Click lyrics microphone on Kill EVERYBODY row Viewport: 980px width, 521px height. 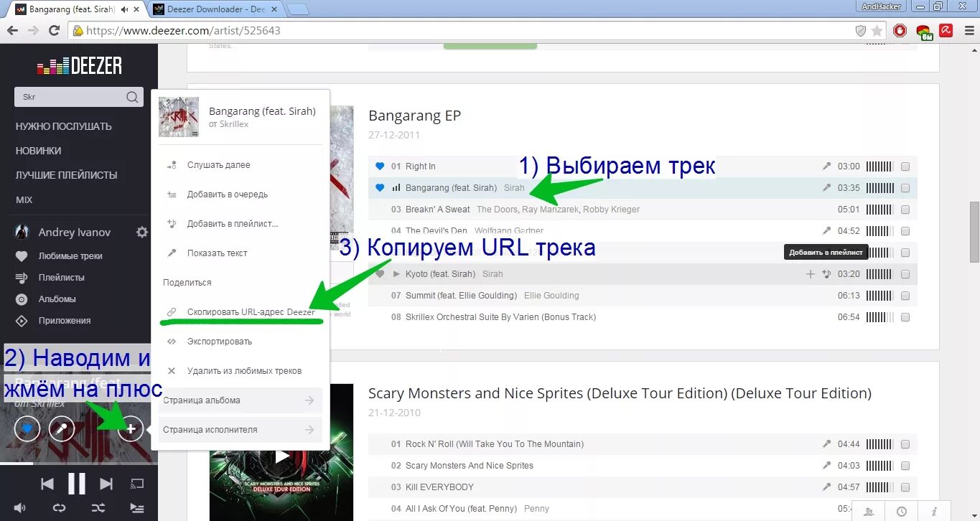coord(826,487)
